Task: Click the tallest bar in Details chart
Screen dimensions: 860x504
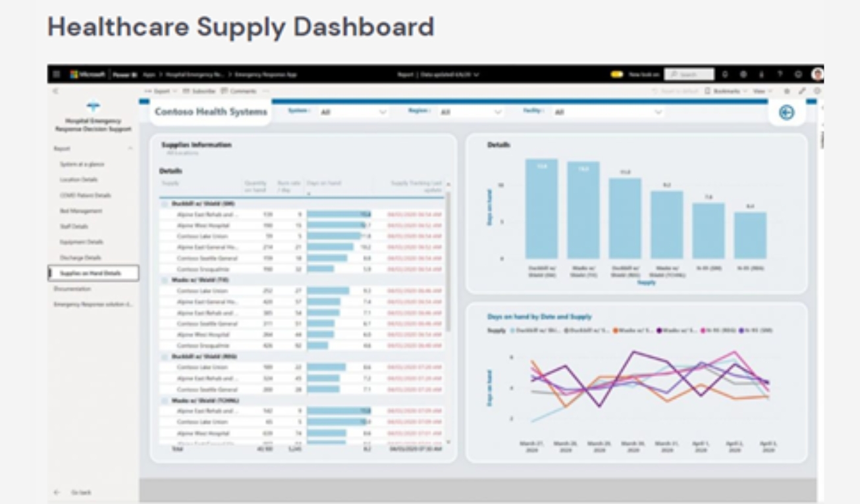Action: 541,209
